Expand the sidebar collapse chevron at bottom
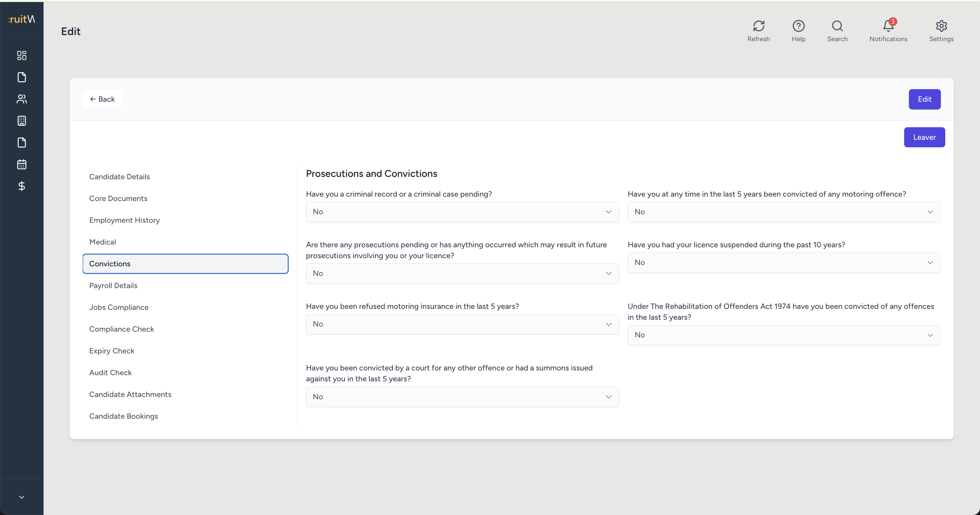 pyautogui.click(x=22, y=497)
